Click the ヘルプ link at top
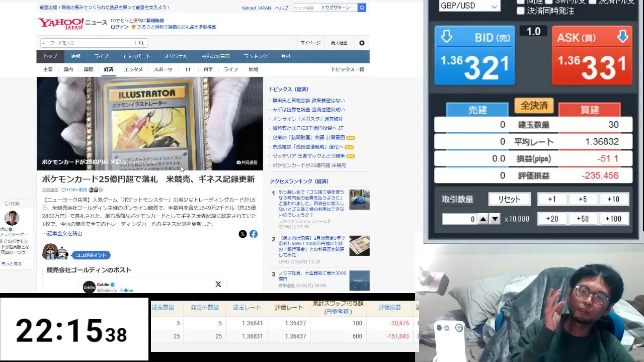 click(x=282, y=8)
